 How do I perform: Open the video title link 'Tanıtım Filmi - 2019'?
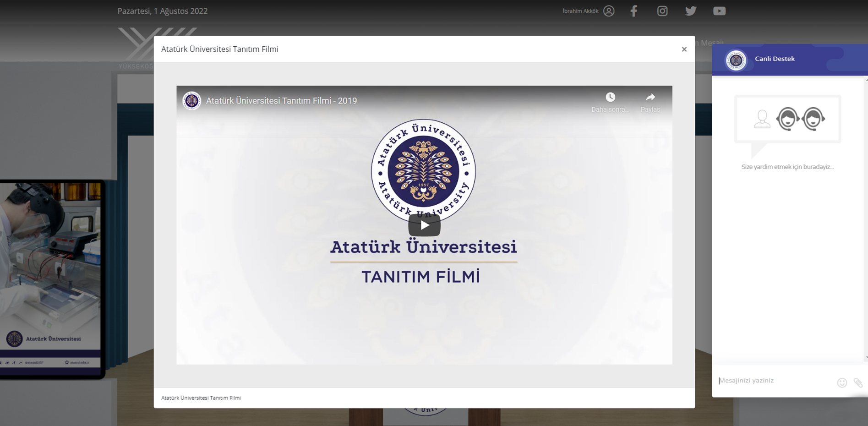(x=281, y=101)
